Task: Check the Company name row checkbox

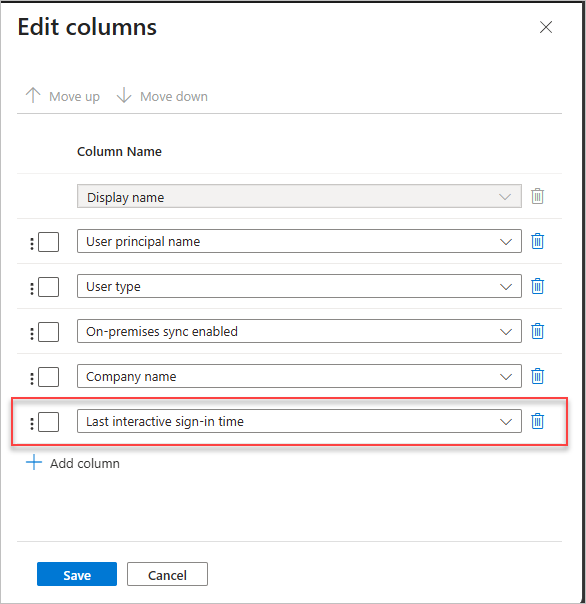Action: pos(49,377)
